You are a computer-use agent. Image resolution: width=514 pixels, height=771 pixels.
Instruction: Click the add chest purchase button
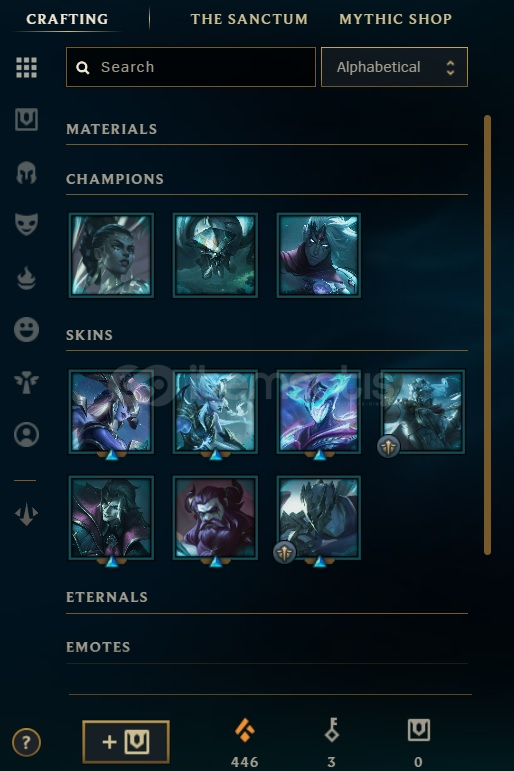[x=126, y=741]
